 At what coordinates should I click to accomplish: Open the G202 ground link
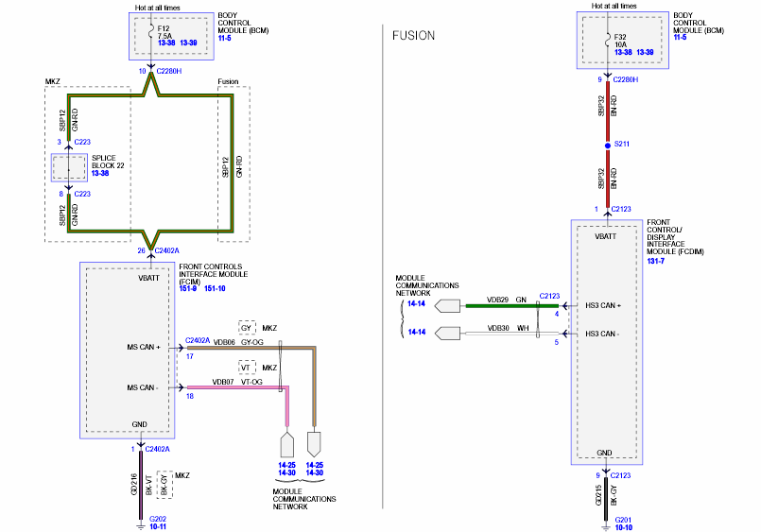158,519
